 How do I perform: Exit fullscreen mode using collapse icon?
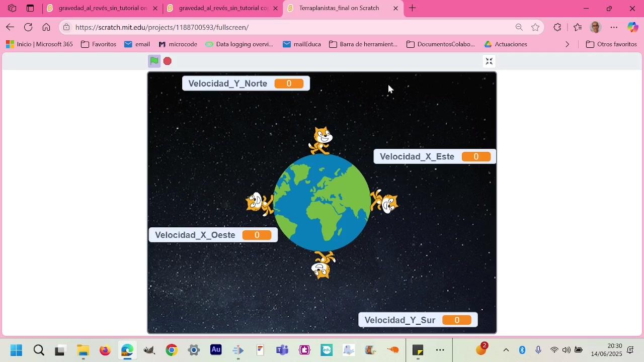click(489, 61)
